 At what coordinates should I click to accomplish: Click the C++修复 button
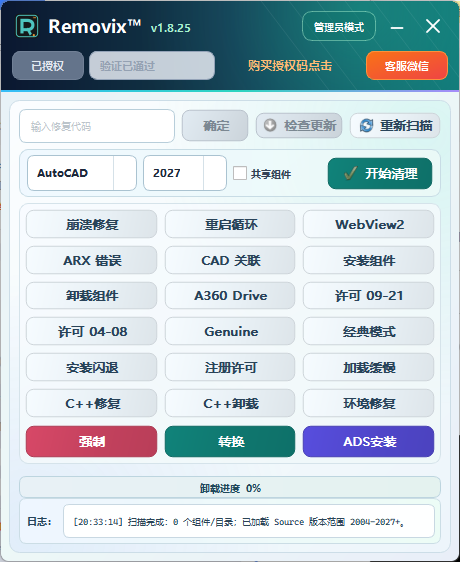(91, 404)
